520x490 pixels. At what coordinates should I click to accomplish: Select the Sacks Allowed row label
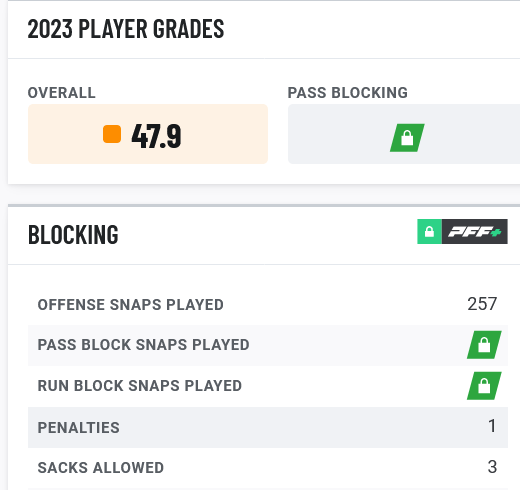coord(101,468)
